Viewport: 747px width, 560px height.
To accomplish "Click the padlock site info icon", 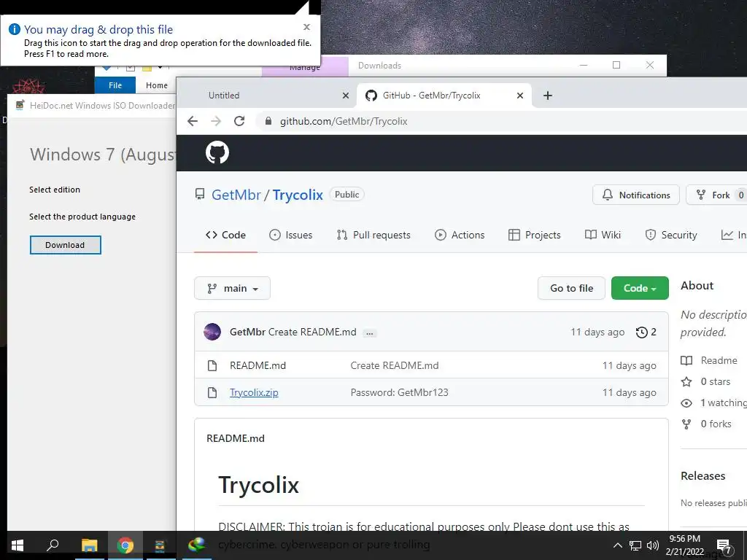I will point(268,121).
